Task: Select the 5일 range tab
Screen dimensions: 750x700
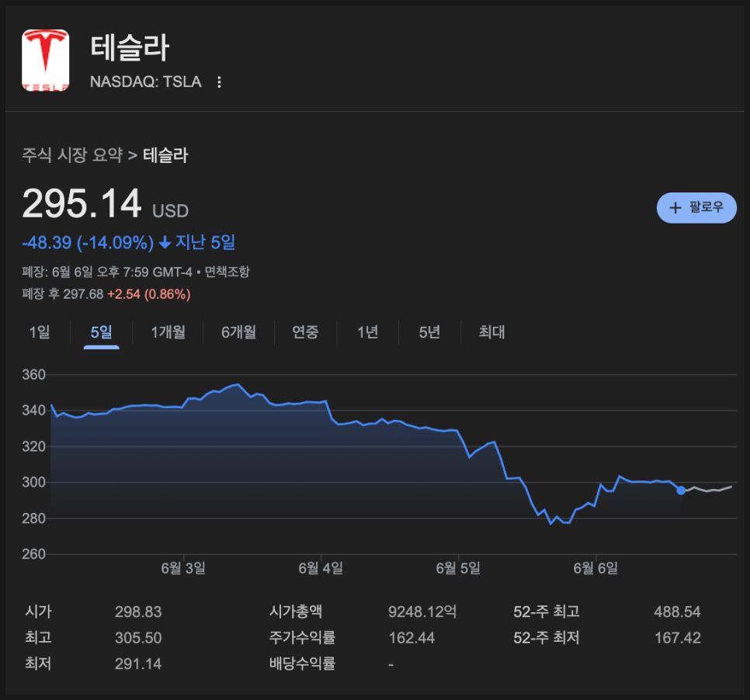Action: coord(102,332)
